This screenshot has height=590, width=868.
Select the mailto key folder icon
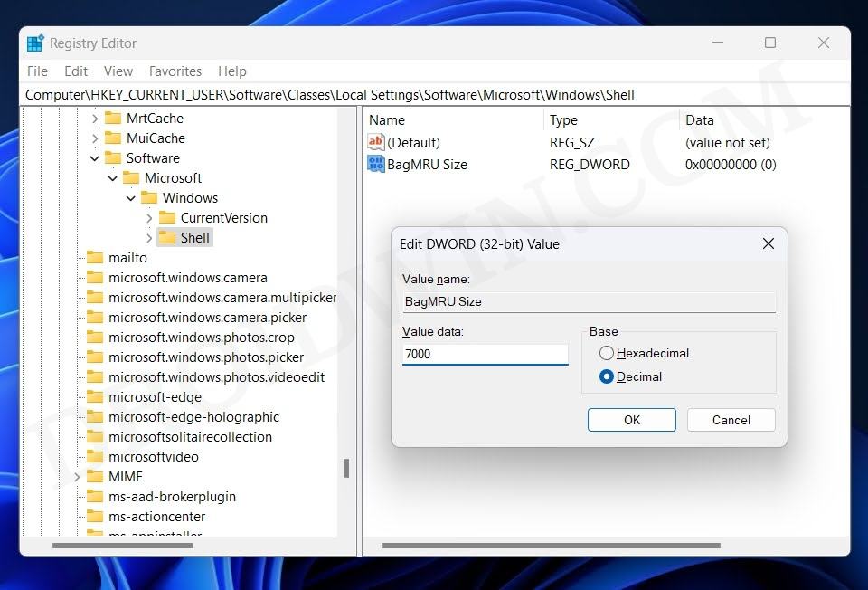point(95,257)
